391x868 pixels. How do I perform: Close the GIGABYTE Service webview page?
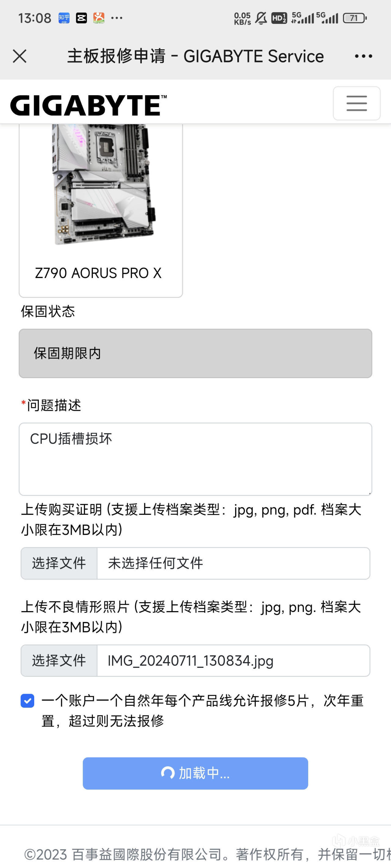point(20,56)
